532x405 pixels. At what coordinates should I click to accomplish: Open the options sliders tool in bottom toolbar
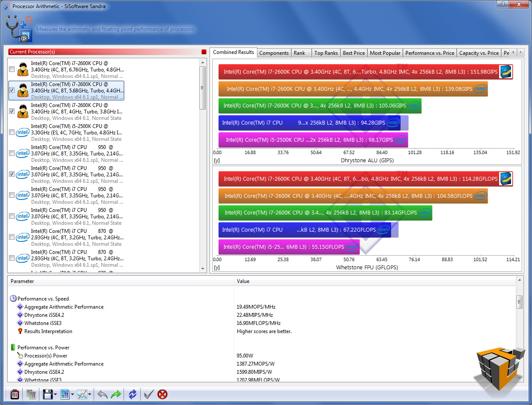tap(15, 394)
